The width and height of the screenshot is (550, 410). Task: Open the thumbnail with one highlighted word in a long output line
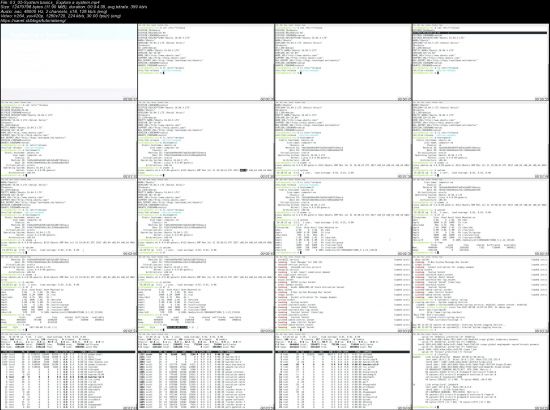pyautogui.click(x=206, y=140)
